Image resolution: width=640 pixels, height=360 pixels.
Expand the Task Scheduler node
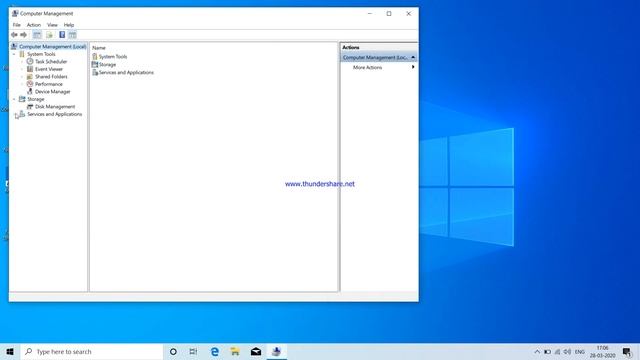coord(22,62)
